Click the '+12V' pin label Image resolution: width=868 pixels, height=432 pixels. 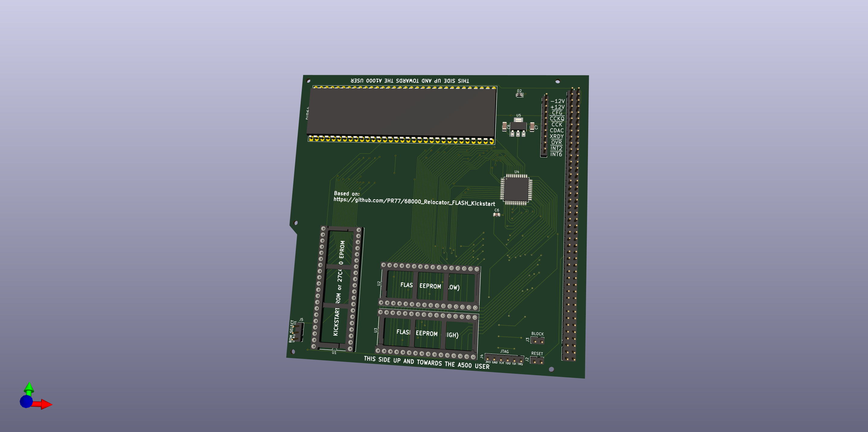(557, 107)
